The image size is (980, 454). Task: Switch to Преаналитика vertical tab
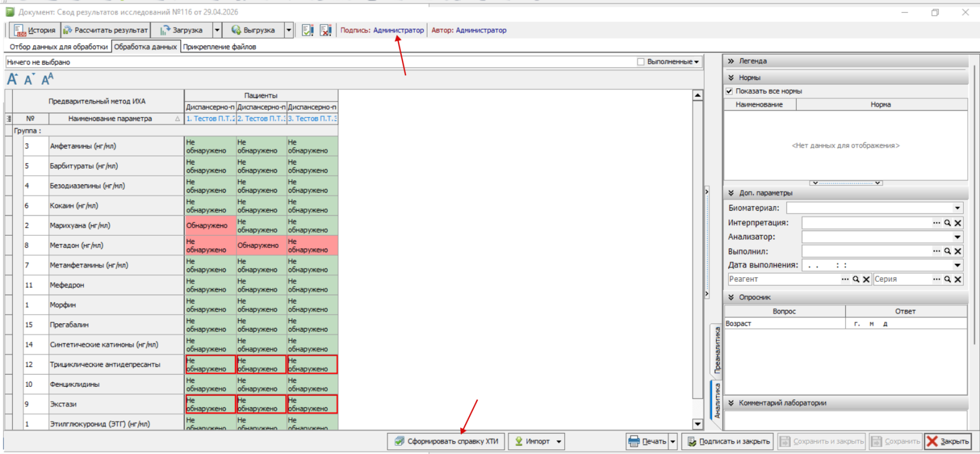pyautogui.click(x=717, y=350)
